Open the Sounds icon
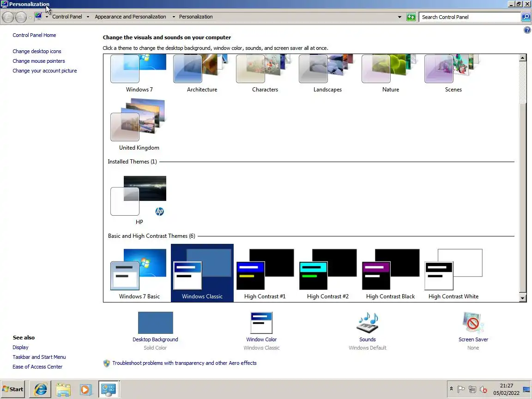 pos(368,323)
